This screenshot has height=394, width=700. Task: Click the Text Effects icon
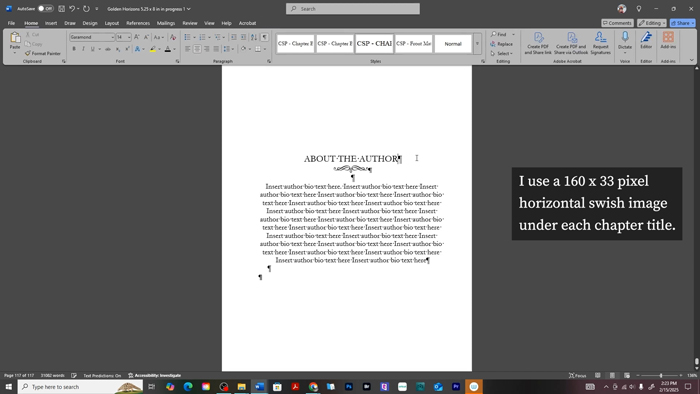[x=138, y=49]
